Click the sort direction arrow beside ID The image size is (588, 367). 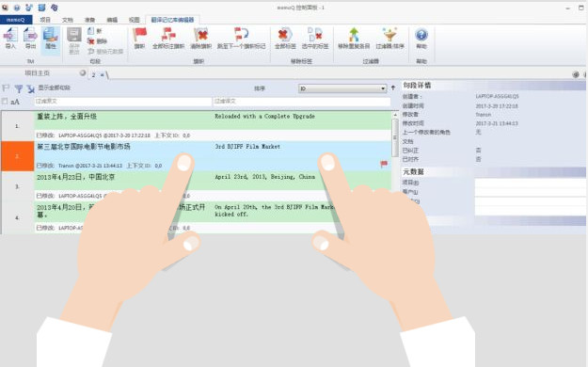click(393, 88)
